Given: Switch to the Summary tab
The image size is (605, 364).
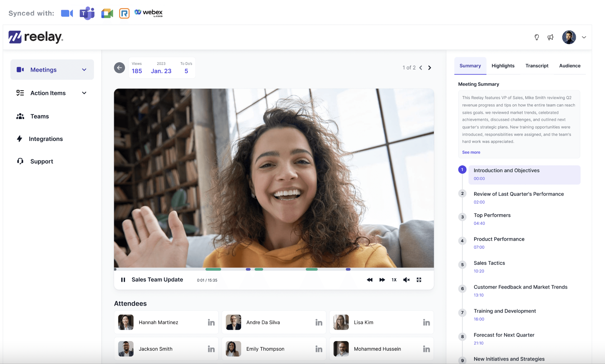Looking at the screenshot, I should pos(470,66).
